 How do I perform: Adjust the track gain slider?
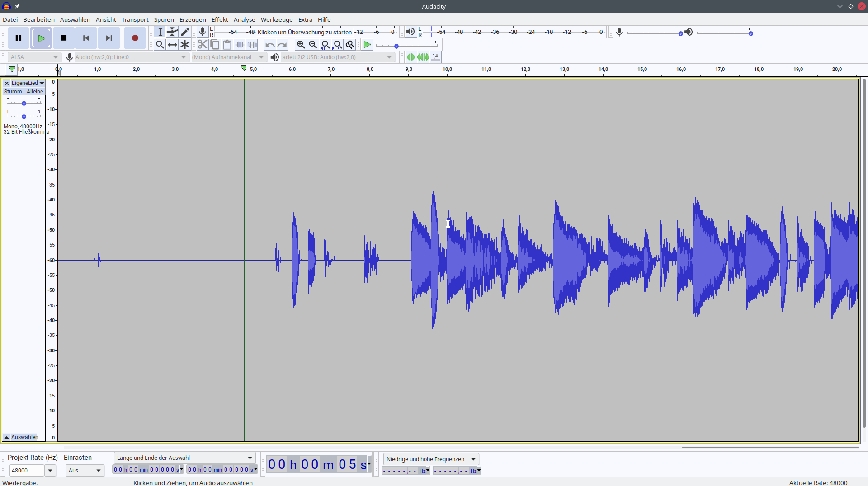24,103
